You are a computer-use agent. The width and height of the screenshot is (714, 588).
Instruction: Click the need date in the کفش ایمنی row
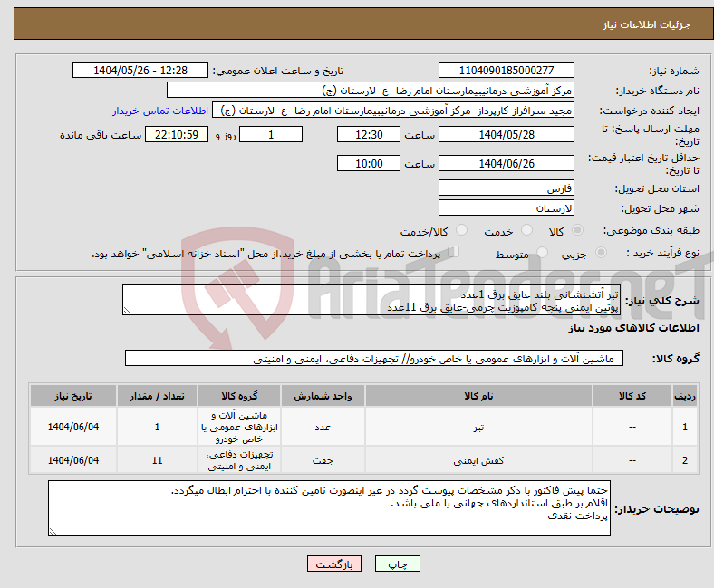point(73,460)
